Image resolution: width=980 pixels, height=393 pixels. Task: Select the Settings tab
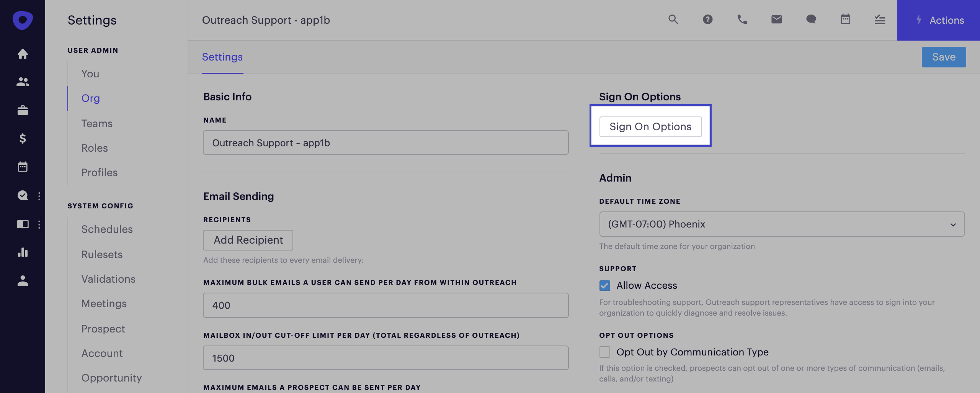[x=222, y=57]
